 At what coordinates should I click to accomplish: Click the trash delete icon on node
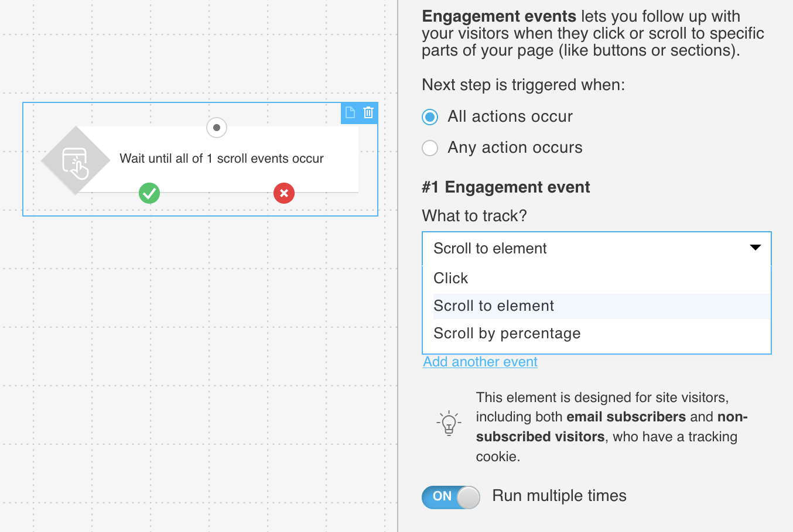(368, 112)
